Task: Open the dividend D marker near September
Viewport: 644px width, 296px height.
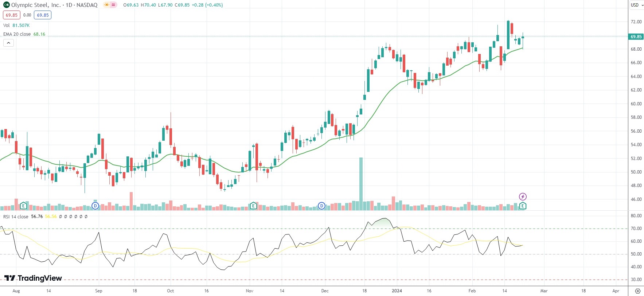Action: 95,206
